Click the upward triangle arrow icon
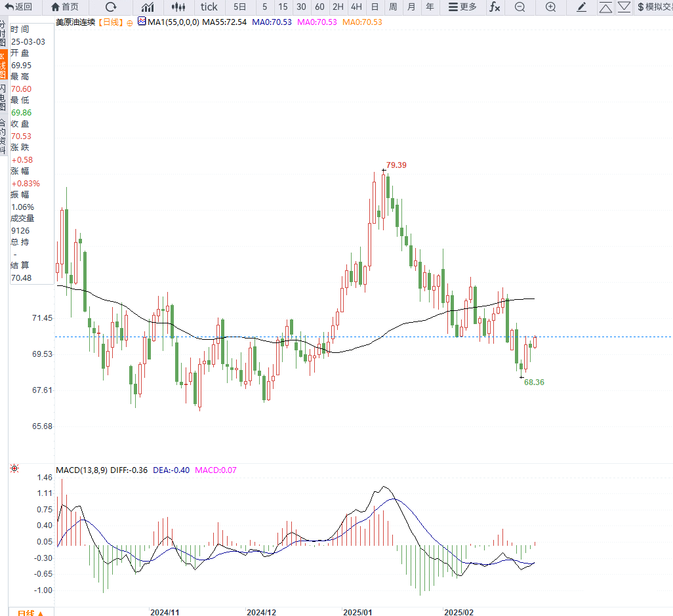Image resolution: width=673 pixels, height=616 pixels. tap(605, 7)
